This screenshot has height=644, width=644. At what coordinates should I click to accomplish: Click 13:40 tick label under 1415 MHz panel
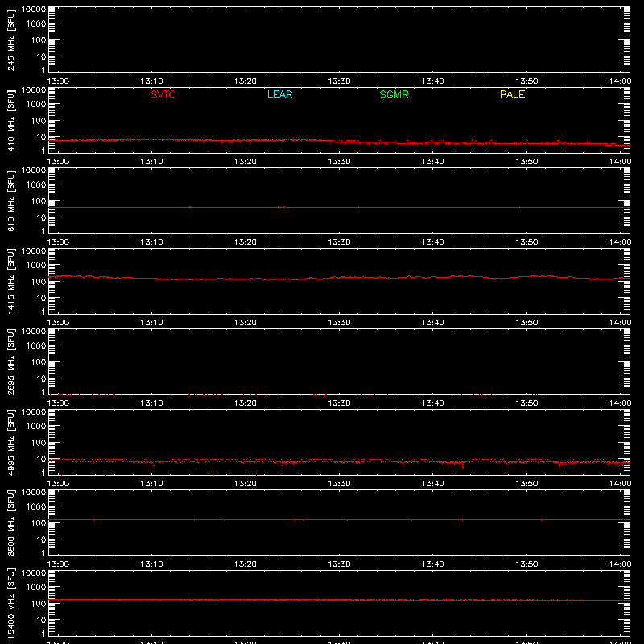tap(432, 323)
